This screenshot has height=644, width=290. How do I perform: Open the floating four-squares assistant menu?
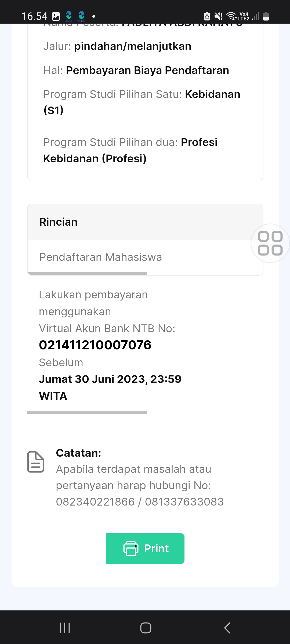pyautogui.click(x=270, y=243)
